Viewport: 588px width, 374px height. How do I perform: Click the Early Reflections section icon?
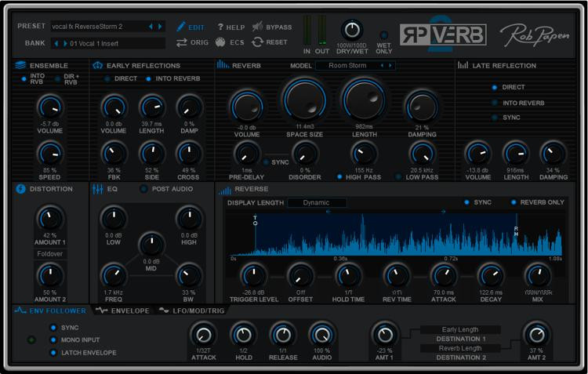(x=97, y=65)
